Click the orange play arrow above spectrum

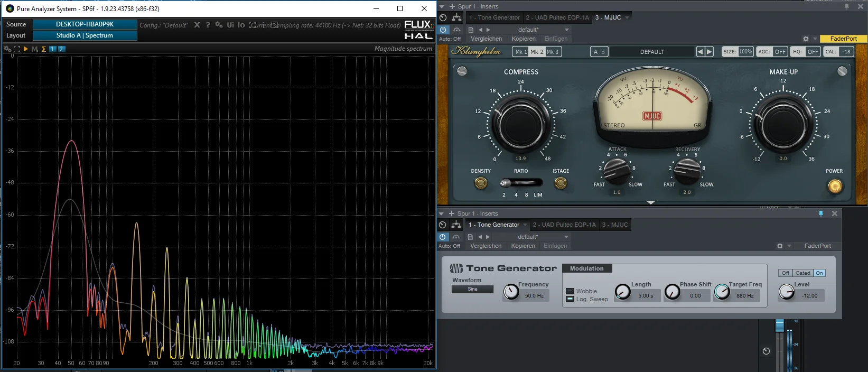(25, 49)
